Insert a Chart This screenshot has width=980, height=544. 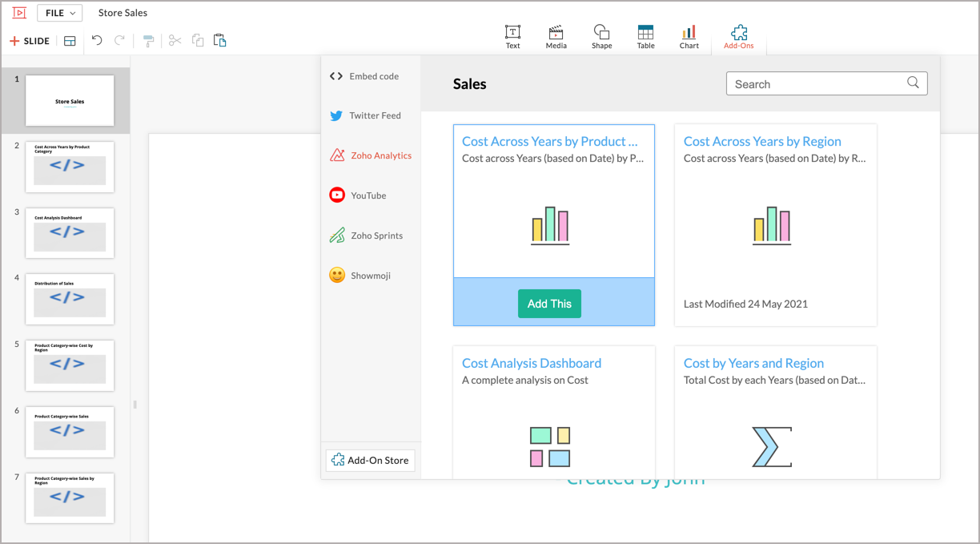click(x=689, y=37)
